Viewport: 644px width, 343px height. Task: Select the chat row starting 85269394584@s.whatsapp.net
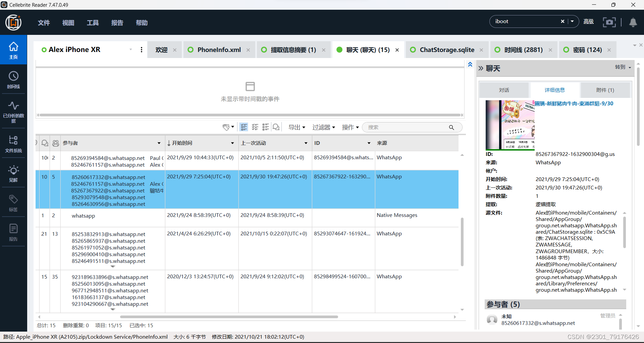pos(247,161)
